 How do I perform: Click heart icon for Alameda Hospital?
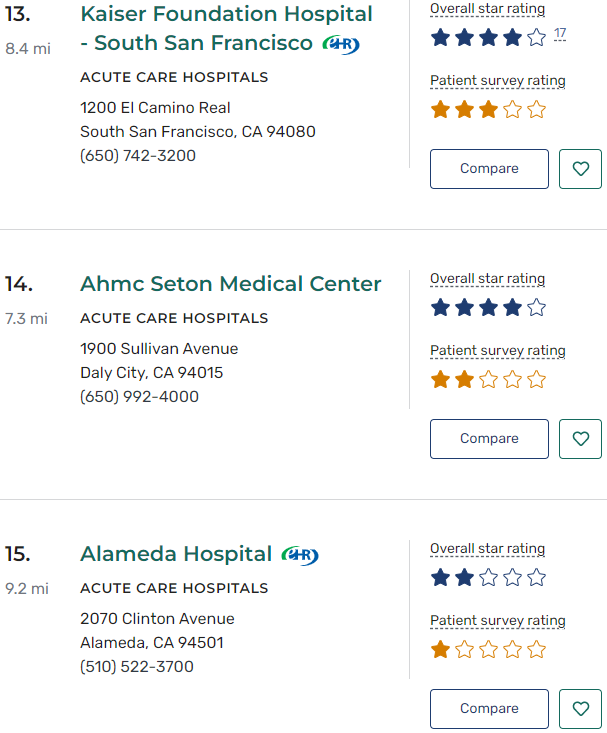580,709
